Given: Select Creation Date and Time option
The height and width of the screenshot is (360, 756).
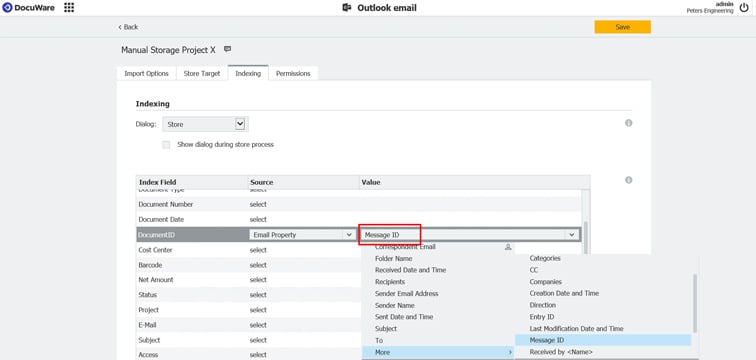Looking at the screenshot, I should (x=564, y=293).
